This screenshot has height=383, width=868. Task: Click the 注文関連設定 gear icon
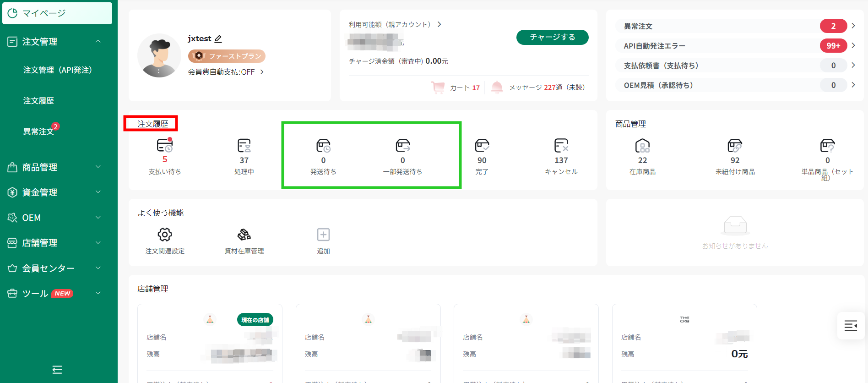click(x=165, y=235)
